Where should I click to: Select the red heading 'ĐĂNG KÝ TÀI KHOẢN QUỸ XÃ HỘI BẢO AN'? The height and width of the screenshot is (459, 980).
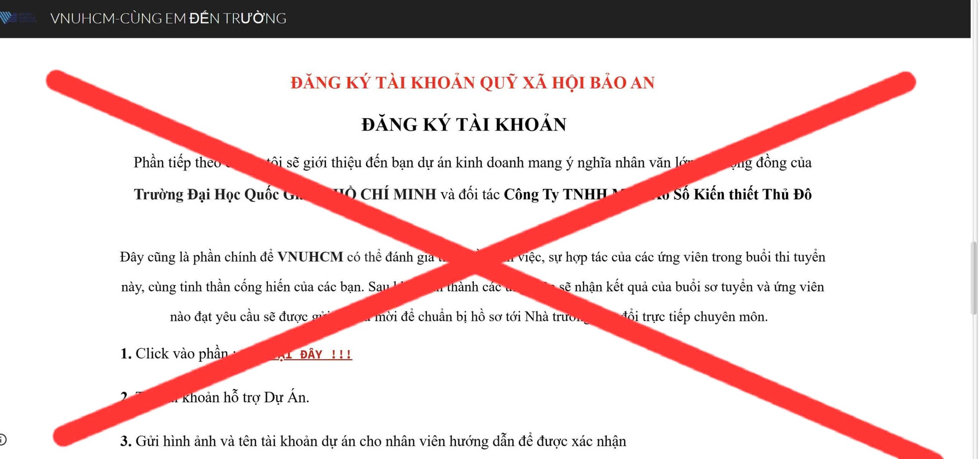473,83
